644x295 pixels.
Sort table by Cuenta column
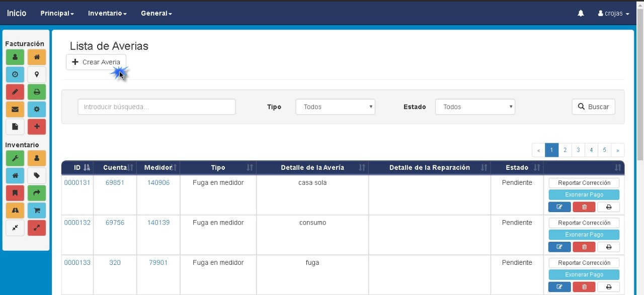click(x=115, y=167)
